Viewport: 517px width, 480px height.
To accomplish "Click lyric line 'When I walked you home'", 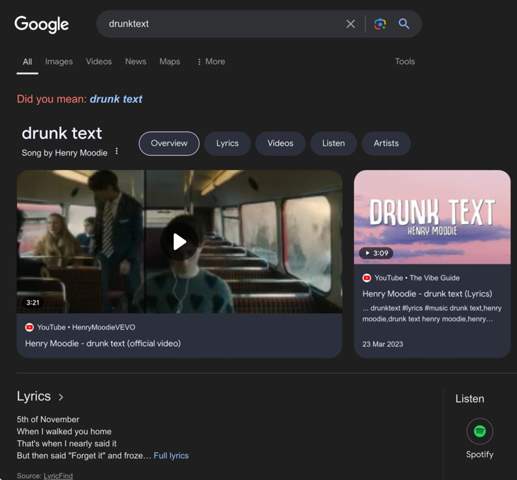I will point(64,431).
